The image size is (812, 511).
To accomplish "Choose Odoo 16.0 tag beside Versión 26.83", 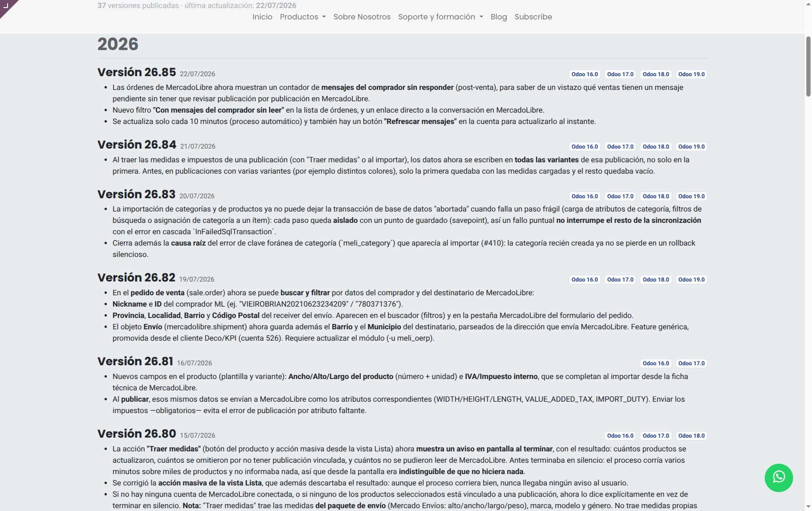I will tap(585, 196).
